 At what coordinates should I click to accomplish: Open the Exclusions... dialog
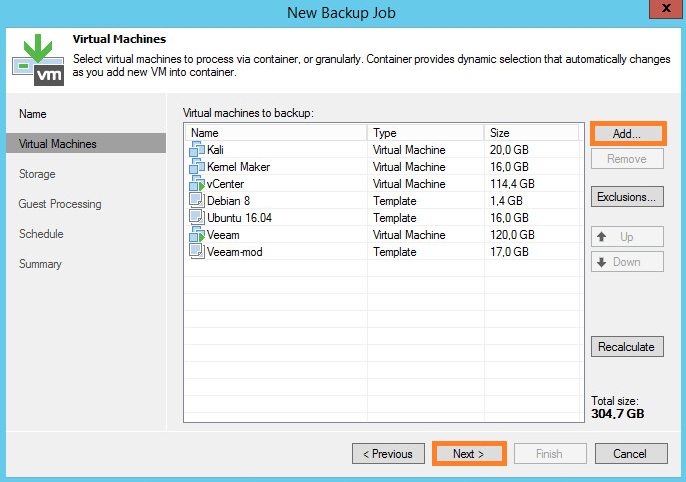[627, 197]
